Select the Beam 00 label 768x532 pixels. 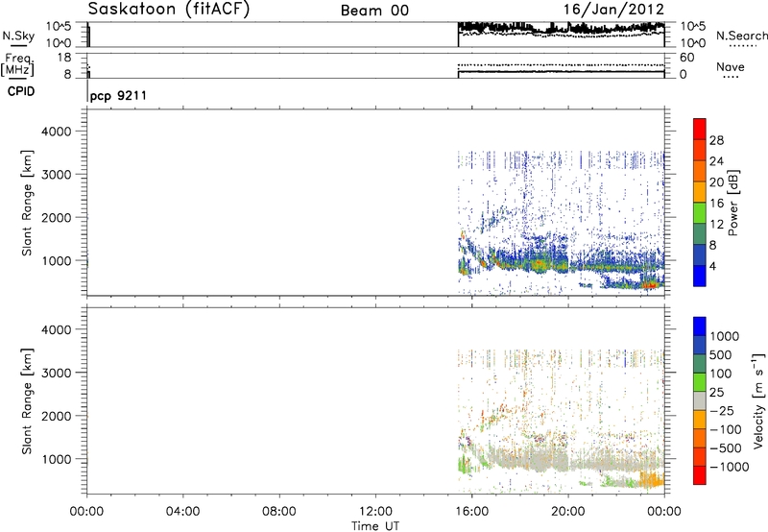click(x=374, y=11)
